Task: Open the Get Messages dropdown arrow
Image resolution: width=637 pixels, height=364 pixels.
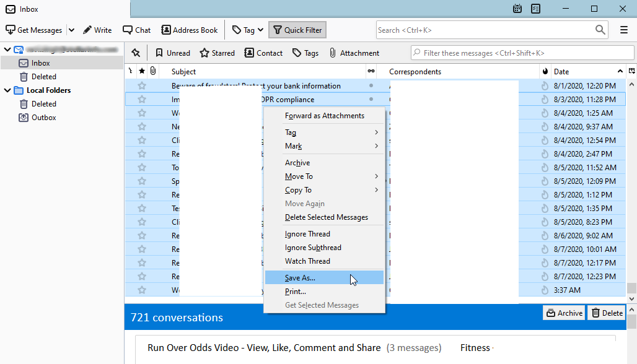Action: pyautogui.click(x=71, y=30)
